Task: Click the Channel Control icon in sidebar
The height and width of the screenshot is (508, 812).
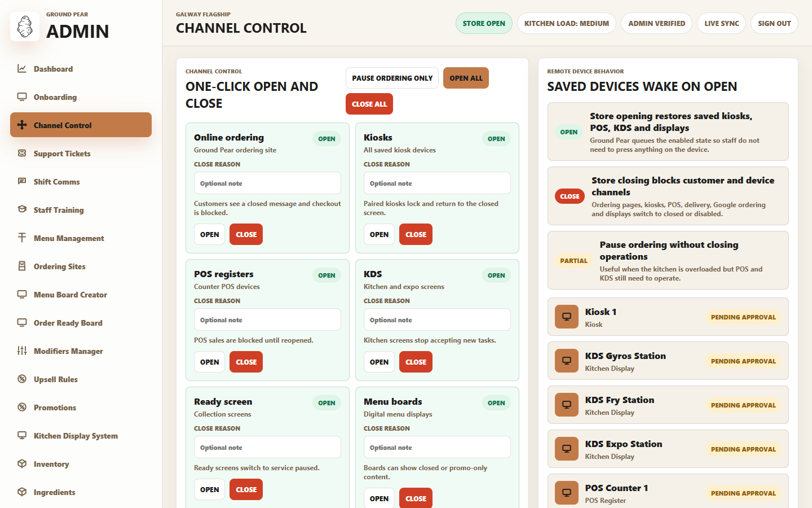Action: click(22, 125)
